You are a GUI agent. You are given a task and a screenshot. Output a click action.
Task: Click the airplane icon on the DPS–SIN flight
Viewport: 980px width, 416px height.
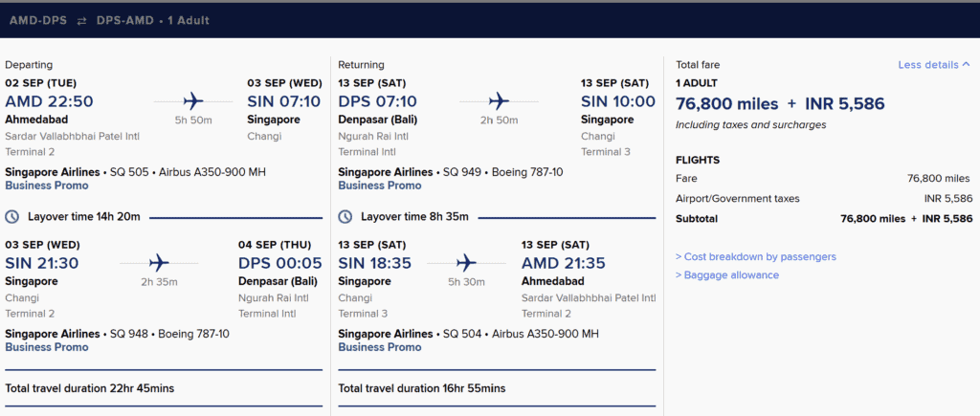(499, 100)
